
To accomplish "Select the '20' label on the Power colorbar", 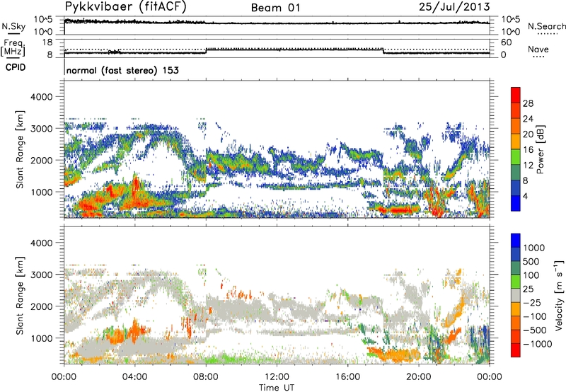I will (528, 134).
